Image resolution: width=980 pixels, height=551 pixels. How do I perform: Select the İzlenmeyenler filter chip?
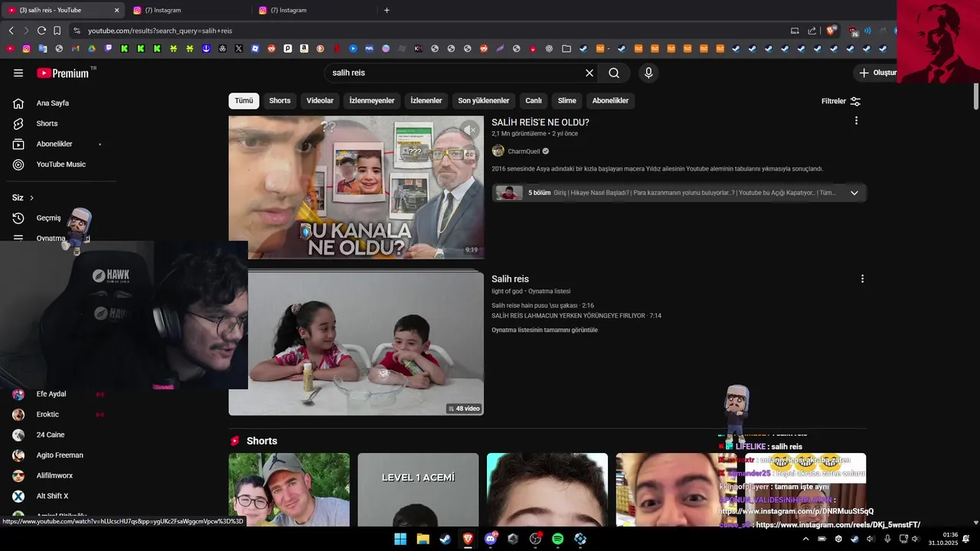coord(372,100)
